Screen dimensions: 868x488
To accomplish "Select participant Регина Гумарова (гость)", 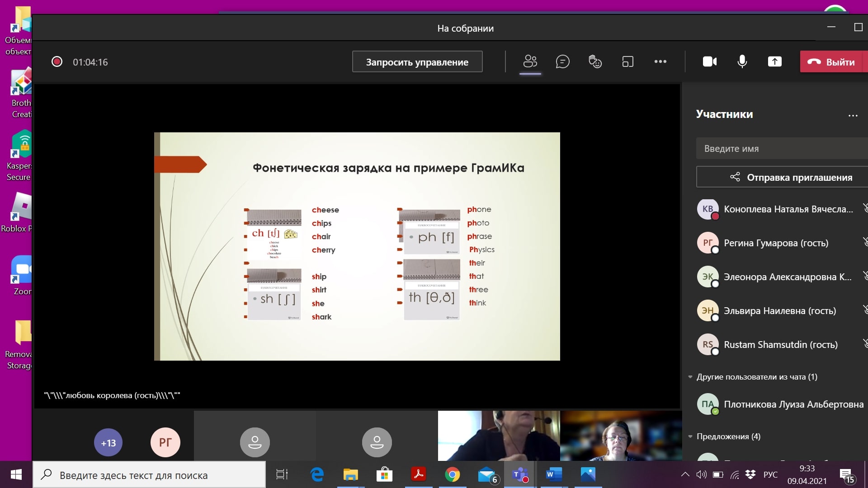I will [x=776, y=243].
